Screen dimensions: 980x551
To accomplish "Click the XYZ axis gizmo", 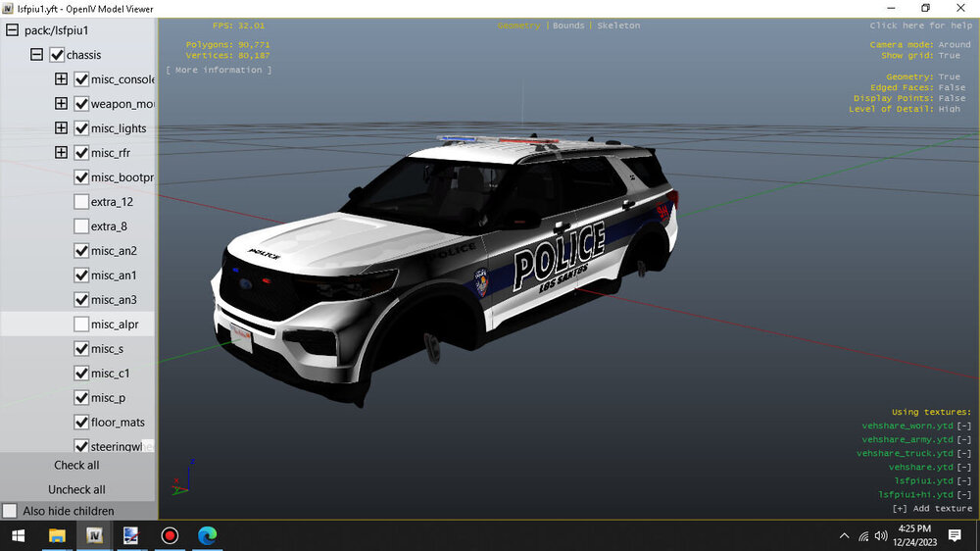I will (183, 477).
